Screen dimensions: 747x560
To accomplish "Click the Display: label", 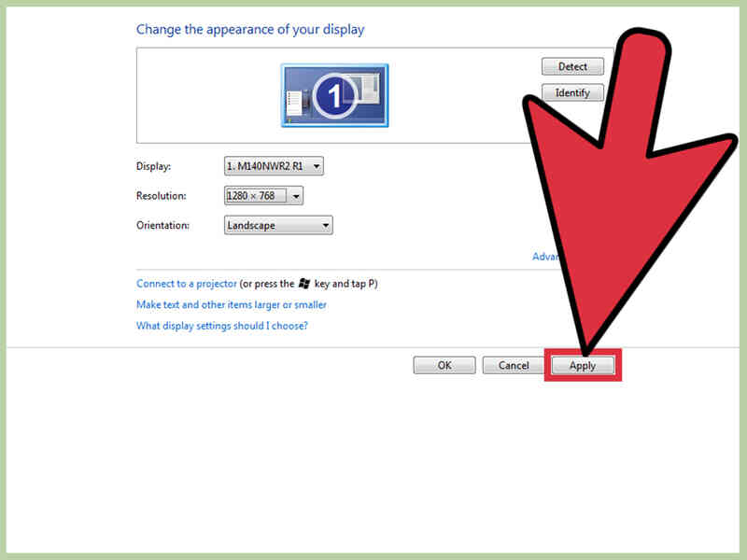I will 153,166.
